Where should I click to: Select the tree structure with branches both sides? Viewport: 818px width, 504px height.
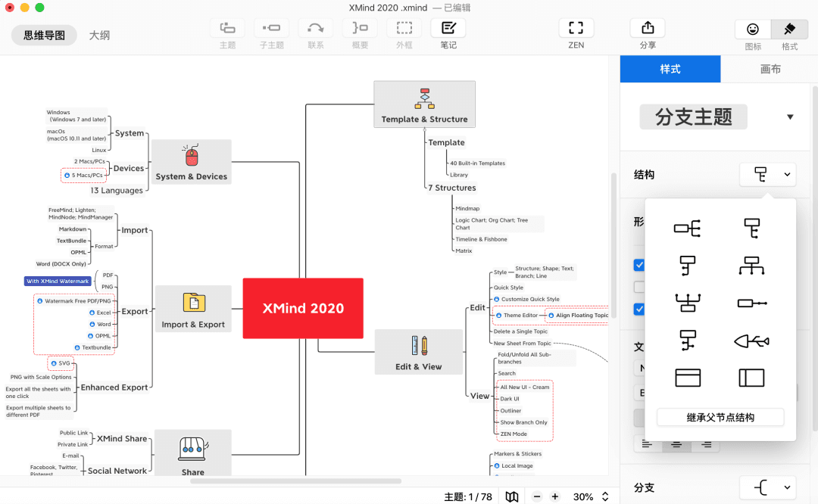(687, 341)
